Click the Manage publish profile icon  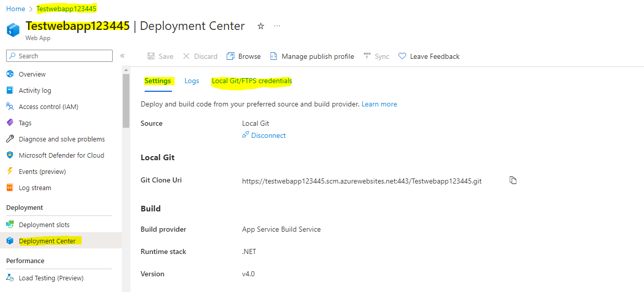point(274,56)
